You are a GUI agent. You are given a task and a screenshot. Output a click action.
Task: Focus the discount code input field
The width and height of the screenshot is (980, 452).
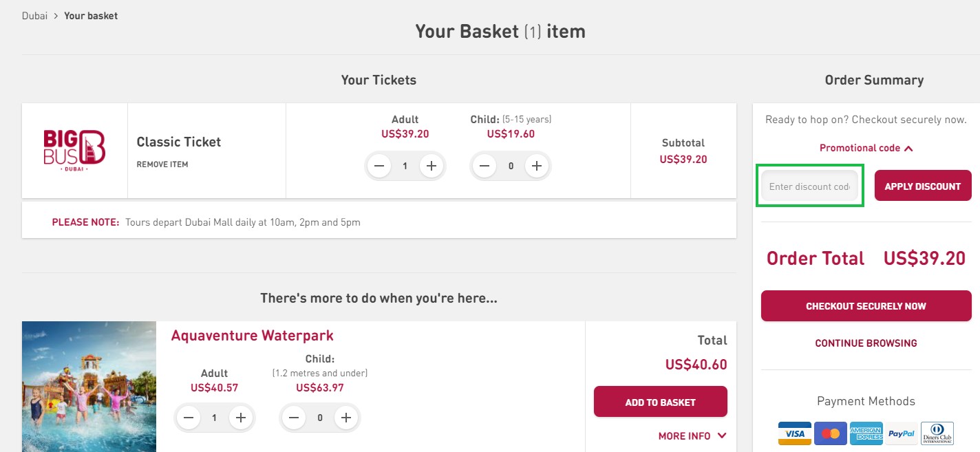pyautogui.click(x=809, y=186)
